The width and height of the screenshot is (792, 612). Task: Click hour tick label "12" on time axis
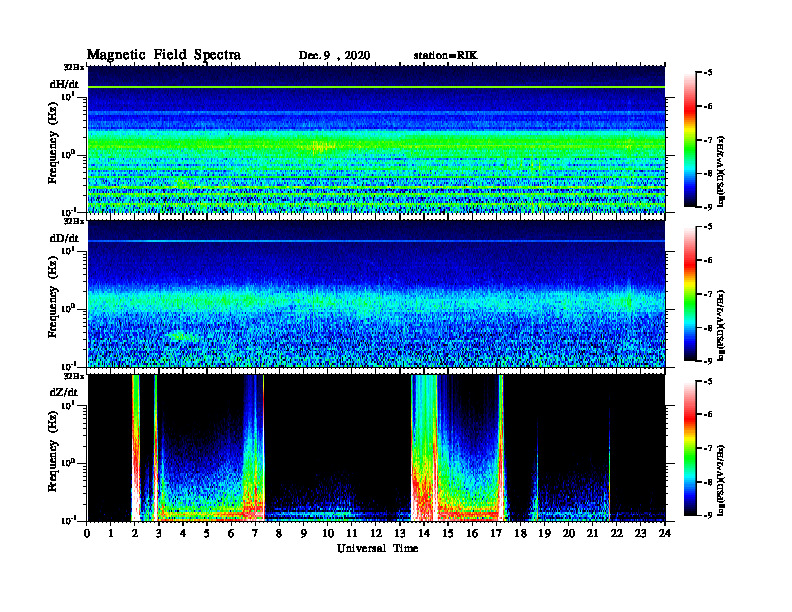tap(376, 534)
